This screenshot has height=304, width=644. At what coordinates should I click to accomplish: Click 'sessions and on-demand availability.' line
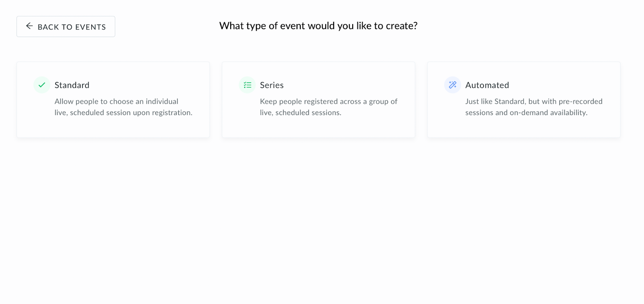[526, 113]
